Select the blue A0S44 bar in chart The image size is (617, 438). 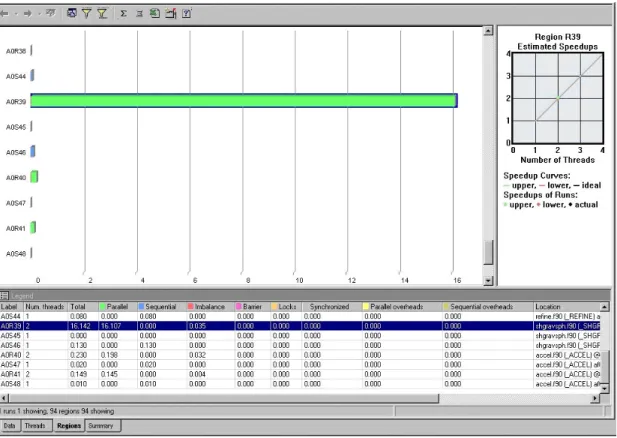point(32,75)
